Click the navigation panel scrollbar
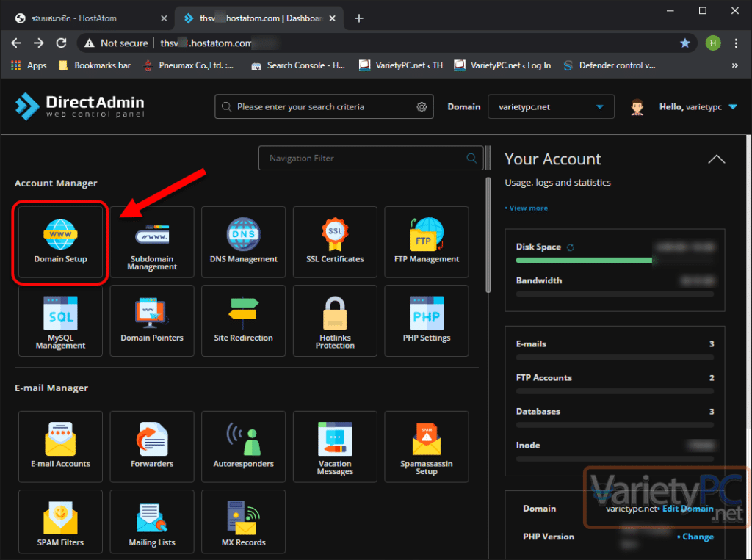Viewport: 752px width, 560px height. [x=488, y=234]
